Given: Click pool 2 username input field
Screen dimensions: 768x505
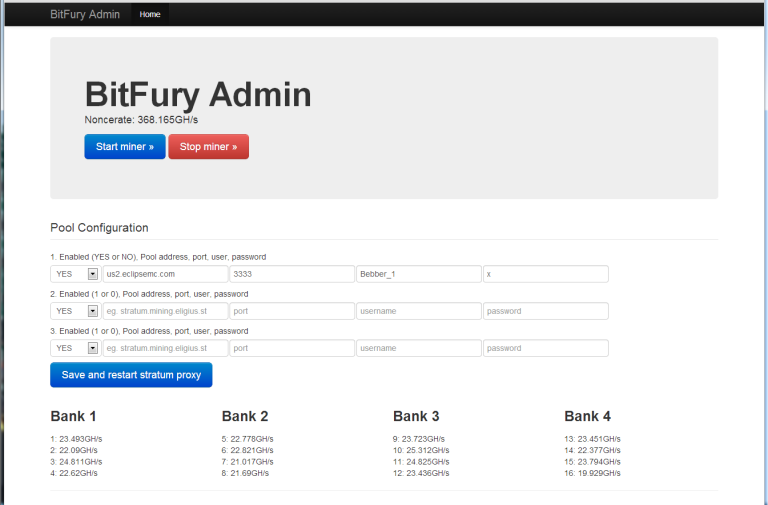Looking at the screenshot, I should [x=418, y=311].
